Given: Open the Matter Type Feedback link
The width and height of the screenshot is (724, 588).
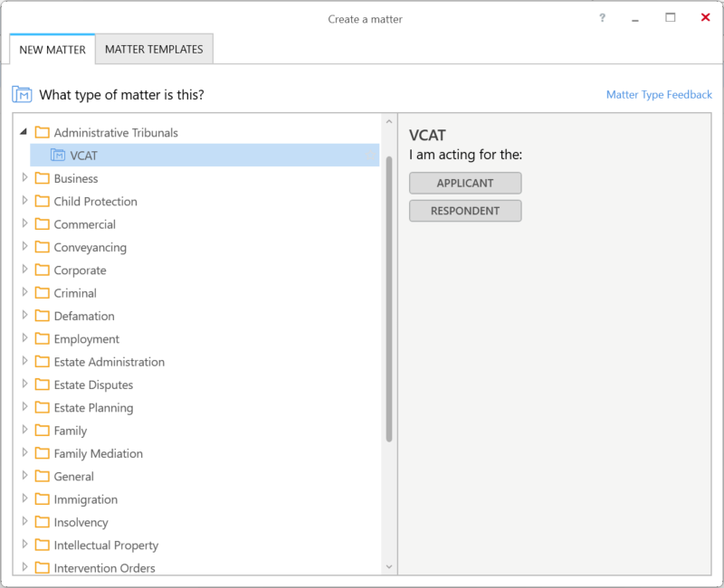Looking at the screenshot, I should tap(659, 95).
